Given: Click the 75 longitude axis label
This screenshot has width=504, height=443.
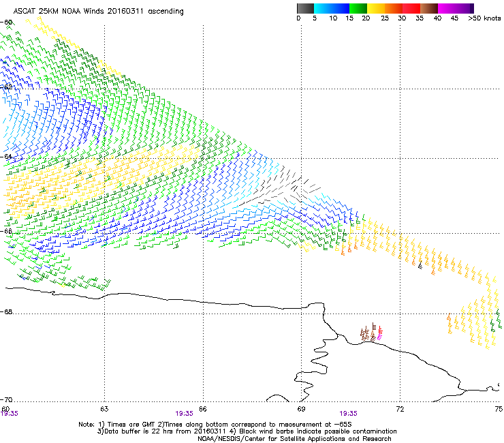Looking at the screenshot, I should tap(499, 409).
